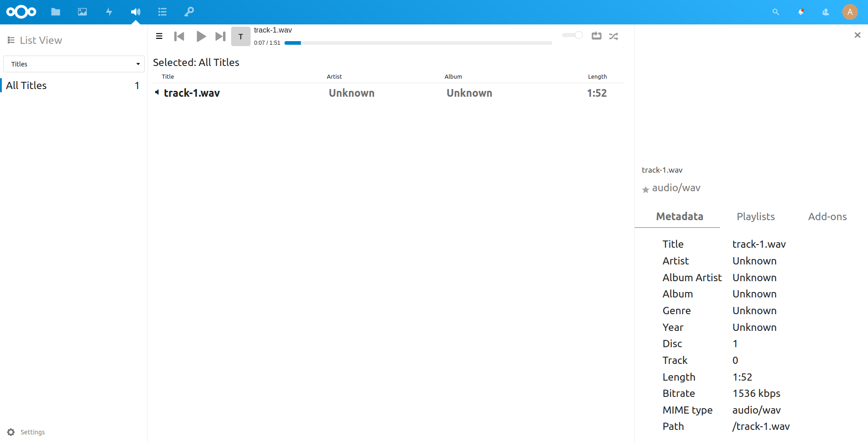
Task: Open the Activity app
Action: (x=109, y=12)
